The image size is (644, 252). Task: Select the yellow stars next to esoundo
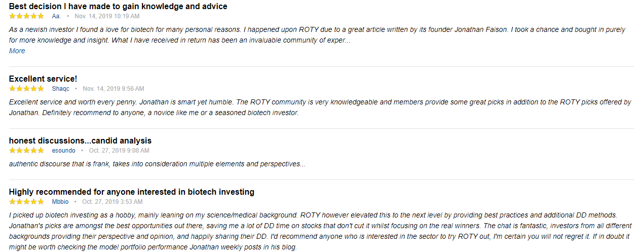click(x=26, y=151)
